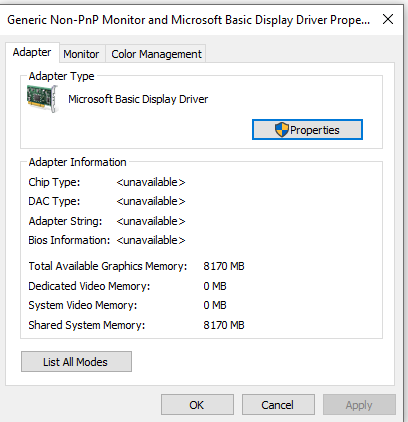
Task: Select the Adapter tab
Action: (32, 52)
